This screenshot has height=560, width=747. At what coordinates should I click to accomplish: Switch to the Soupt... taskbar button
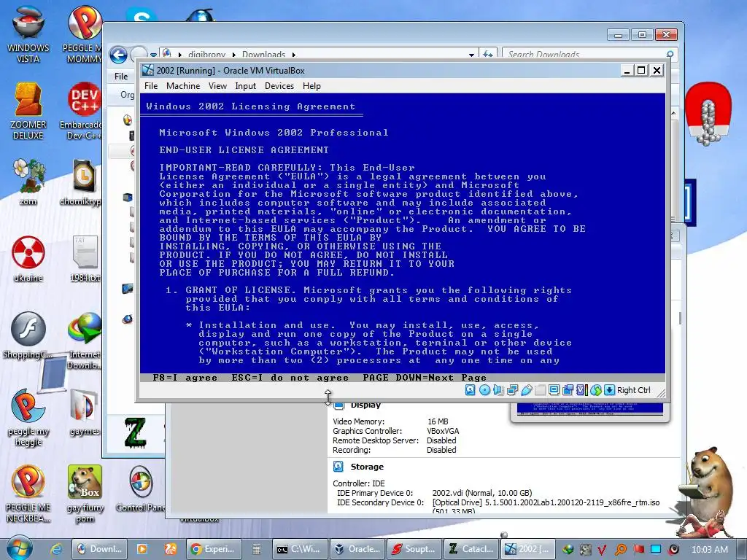click(x=414, y=549)
